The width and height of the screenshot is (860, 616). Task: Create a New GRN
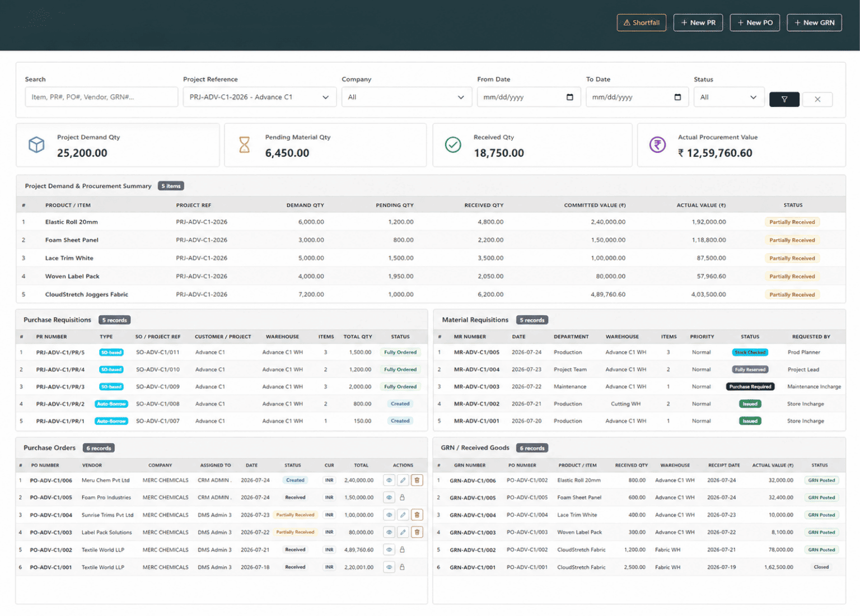pyautogui.click(x=814, y=22)
